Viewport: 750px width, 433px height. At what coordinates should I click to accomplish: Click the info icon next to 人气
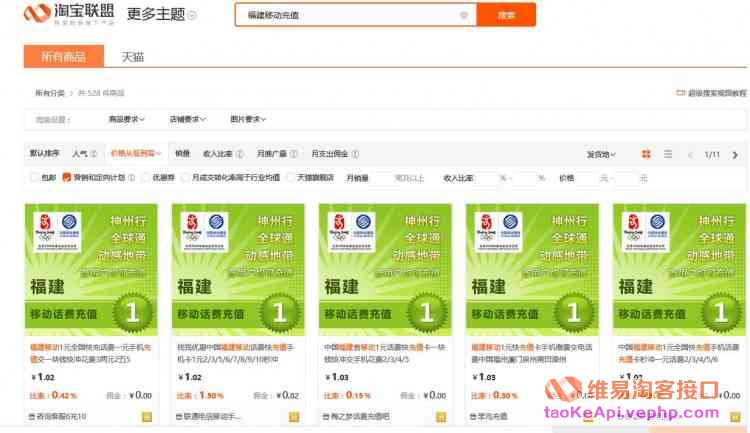click(94, 154)
